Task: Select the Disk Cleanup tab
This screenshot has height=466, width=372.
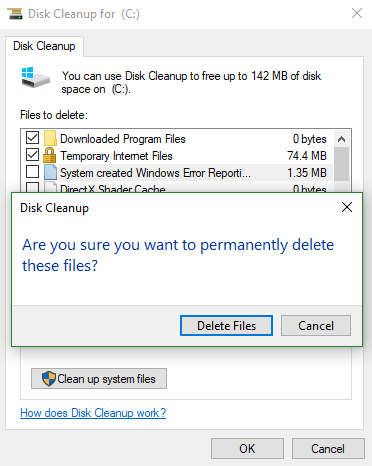Action: pyautogui.click(x=44, y=46)
